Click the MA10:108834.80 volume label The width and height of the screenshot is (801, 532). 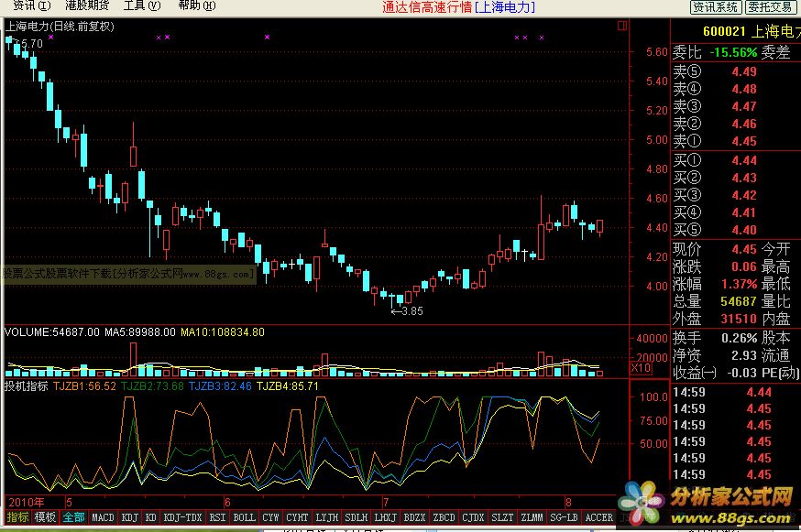[223, 331]
